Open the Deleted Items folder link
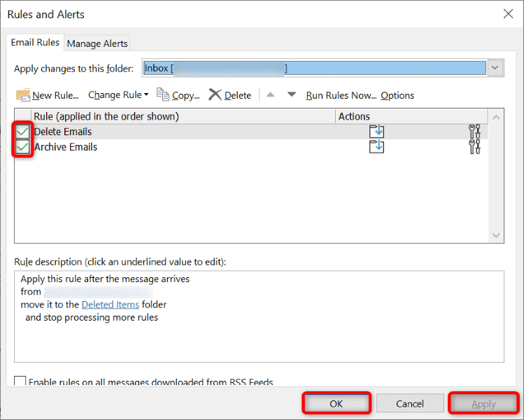 [x=111, y=304]
